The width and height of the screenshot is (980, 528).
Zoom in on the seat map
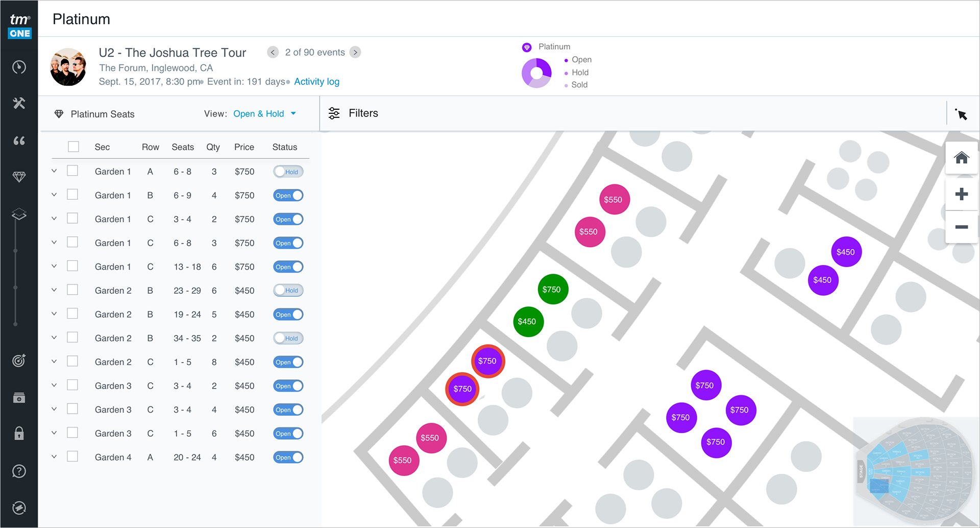[x=962, y=194]
